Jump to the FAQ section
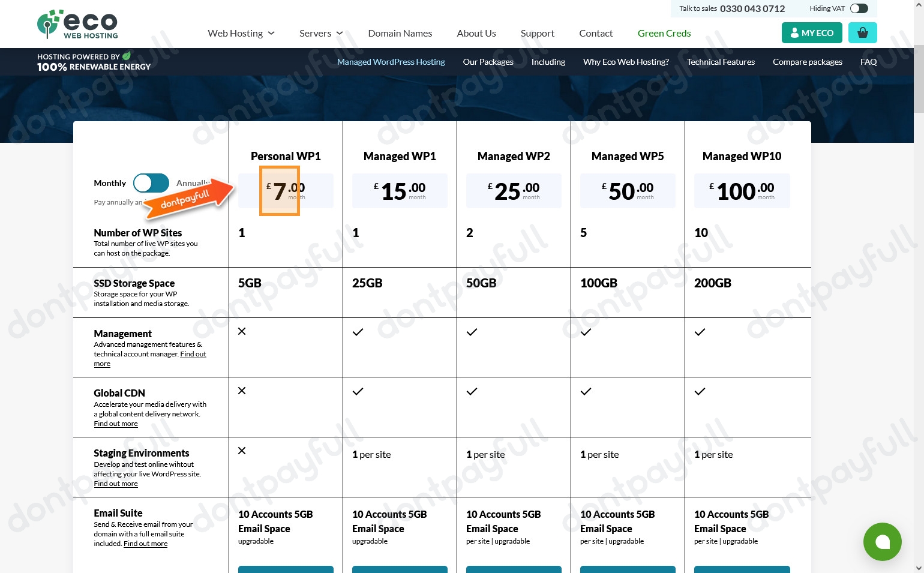The width and height of the screenshot is (924, 573). coord(868,62)
